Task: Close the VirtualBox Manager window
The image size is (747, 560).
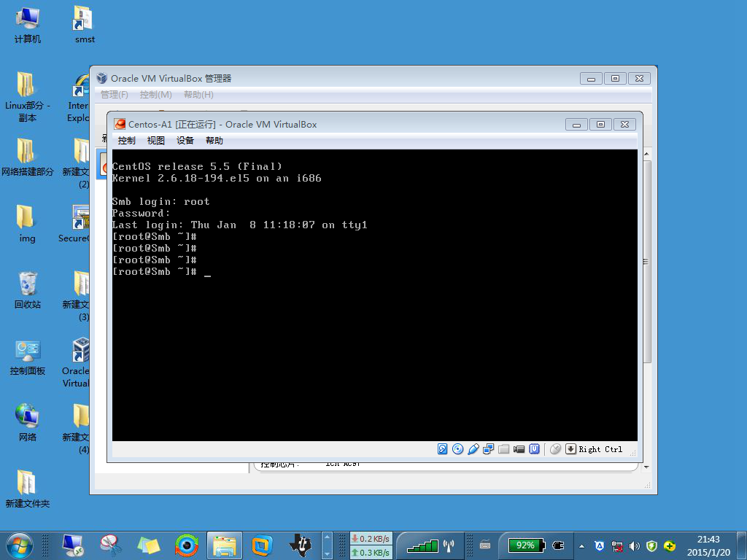Action: pos(639,79)
